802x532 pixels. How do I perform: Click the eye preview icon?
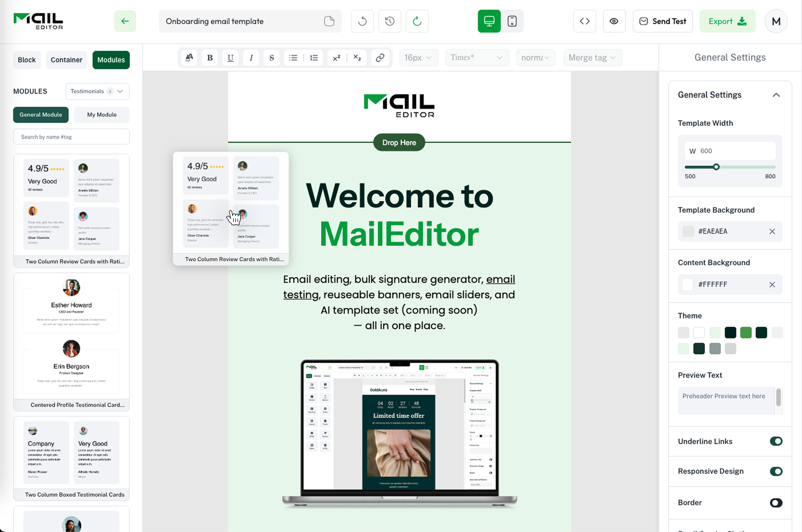[x=614, y=21]
